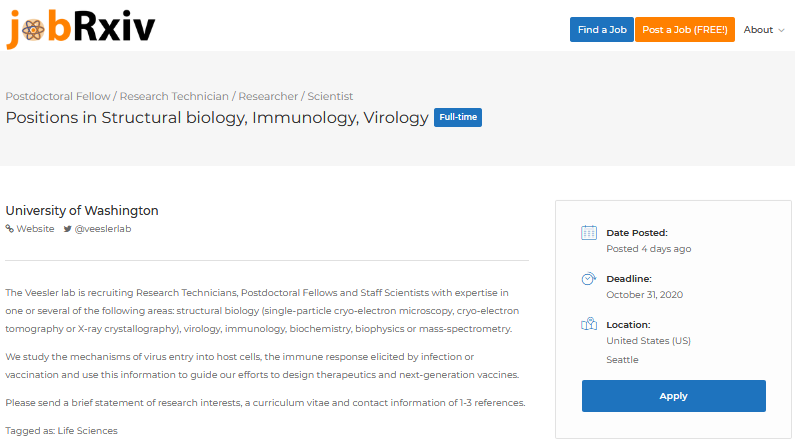Viewport: 795px width, 442px height.
Task: Click the Tagged as: Life Sciences text
Action: 61,431
